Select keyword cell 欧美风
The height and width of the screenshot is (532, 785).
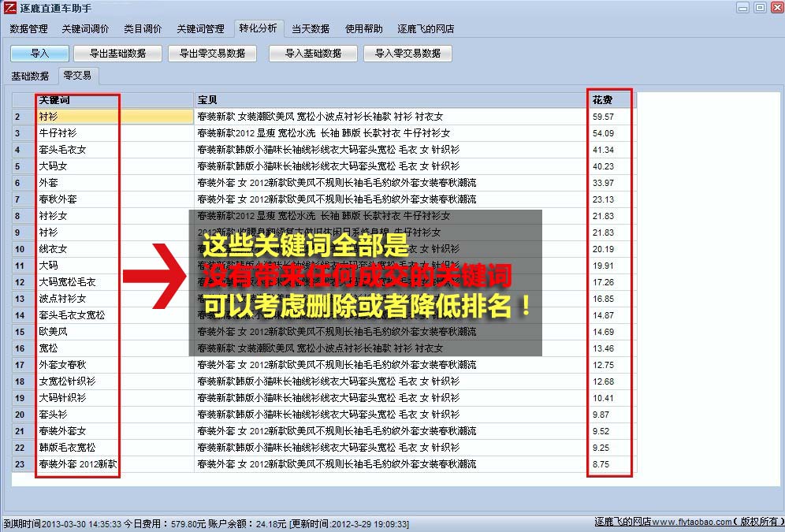click(x=114, y=331)
